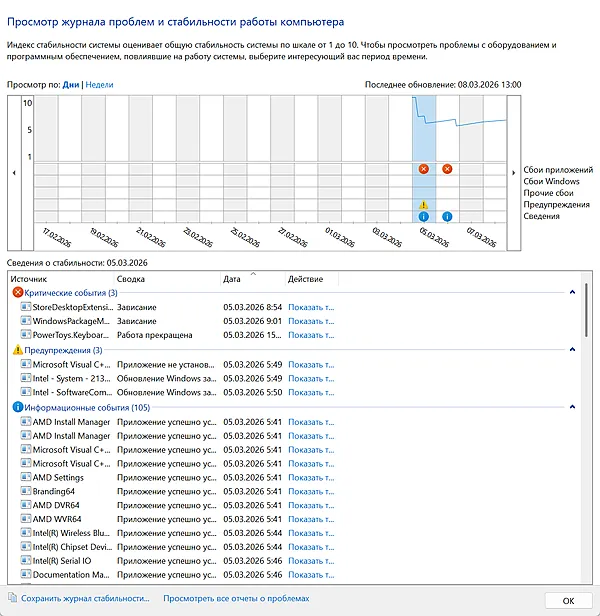The image size is (600, 616).
Task: Click the application failure icon in the highlighted chart column
Action: (x=424, y=169)
